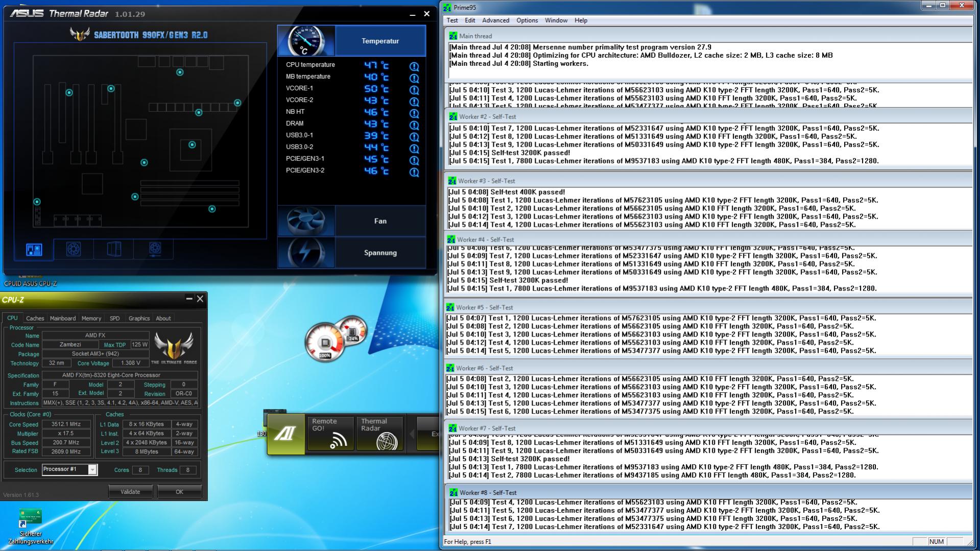Click Worker #2 window icon in Prime95
The image size is (980, 551).
(x=453, y=116)
